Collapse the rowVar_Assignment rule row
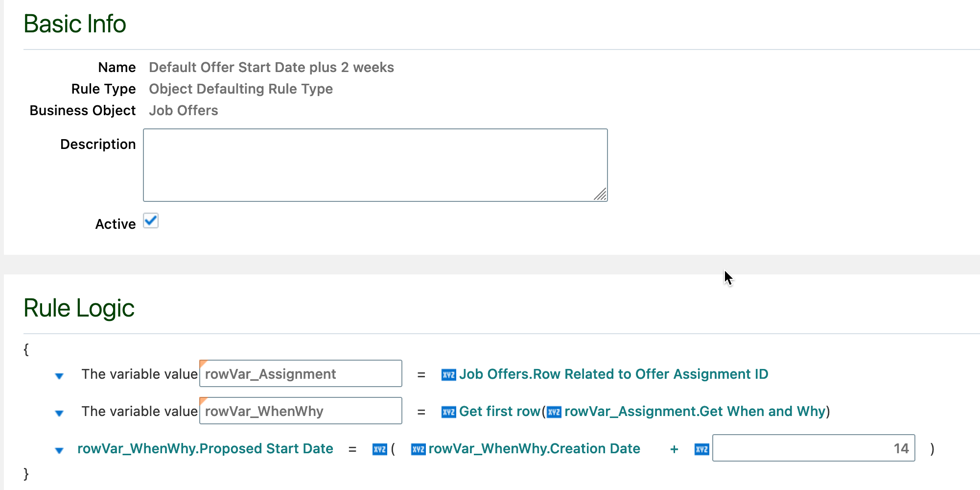The image size is (980, 490). coord(59,375)
